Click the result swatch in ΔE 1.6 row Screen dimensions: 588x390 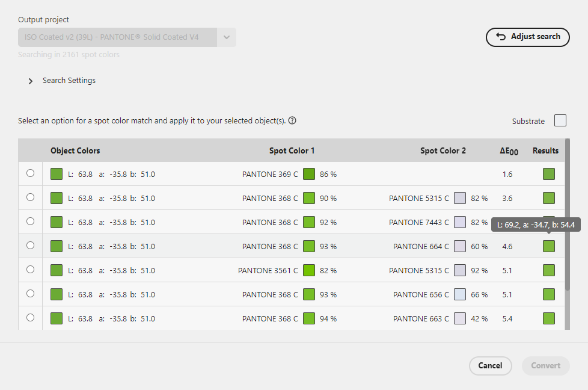(x=549, y=174)
